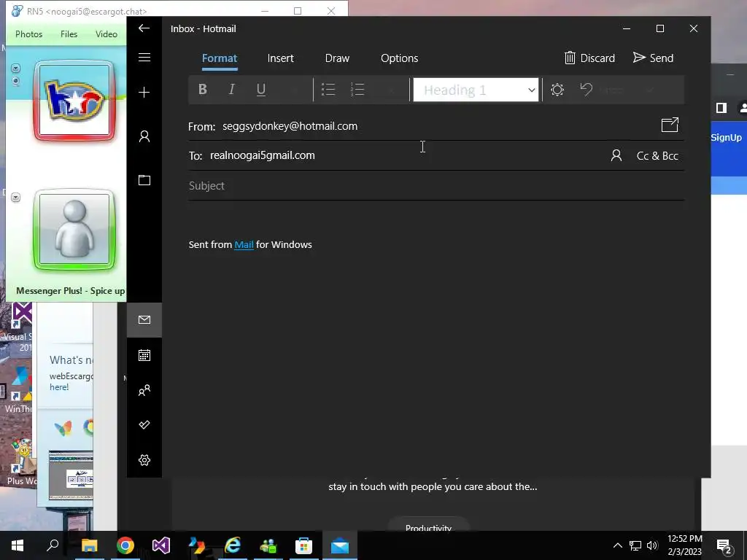
Task: Apply numbered list formatting
Action: [357, 90]
